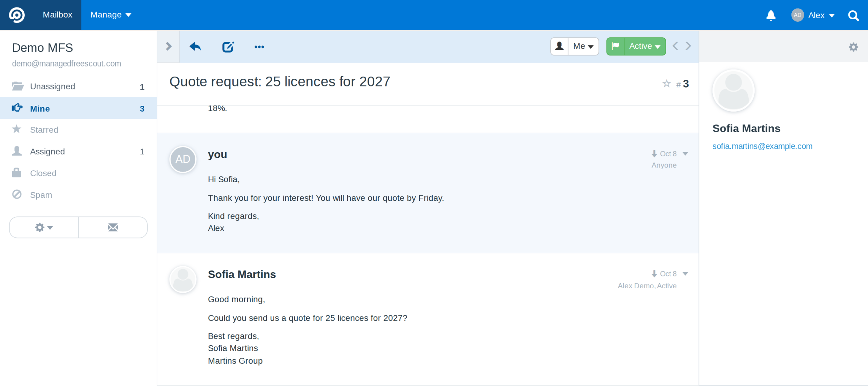Screen dimensions: 868x386
Task: Click the FreeScout logo icon
Action: tap(17, 15)
